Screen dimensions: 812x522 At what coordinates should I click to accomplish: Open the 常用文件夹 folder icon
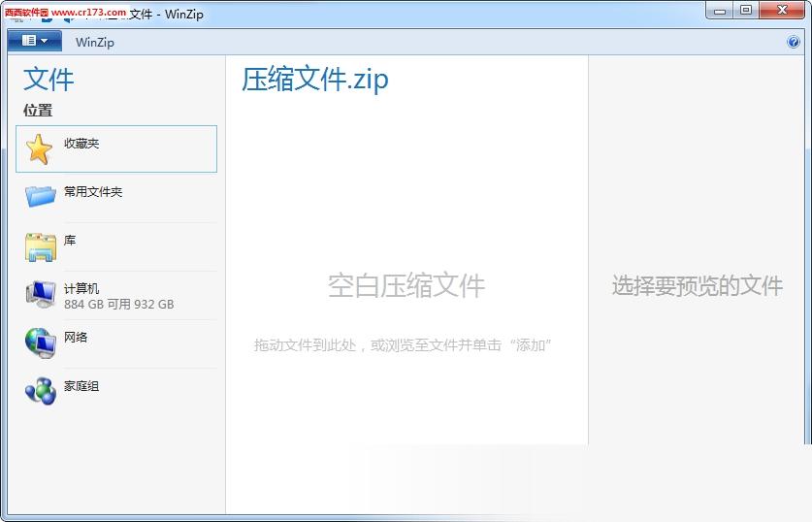tap(41, 196)
